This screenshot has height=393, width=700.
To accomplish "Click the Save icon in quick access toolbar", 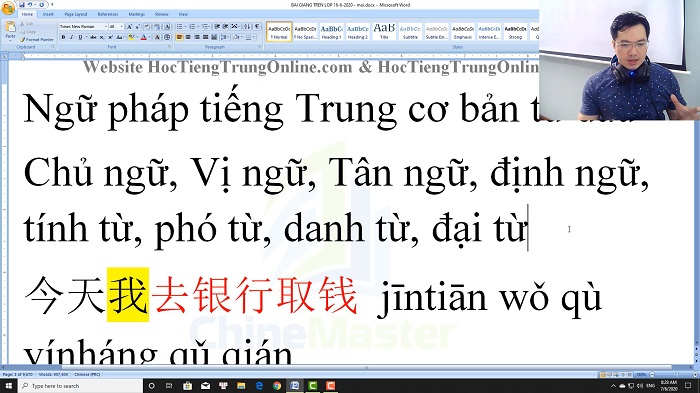I will pyautogui.click(x=21, y=5).
